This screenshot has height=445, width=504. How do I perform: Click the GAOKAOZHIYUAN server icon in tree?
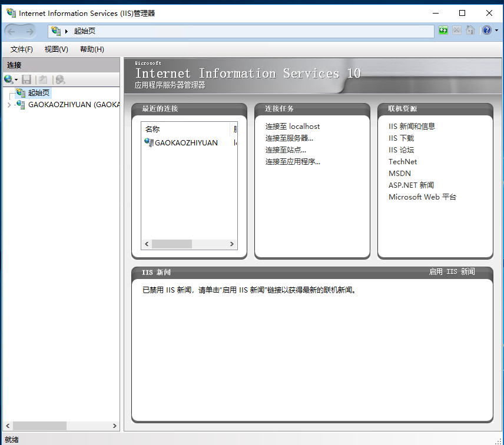(x=21, y=105)
